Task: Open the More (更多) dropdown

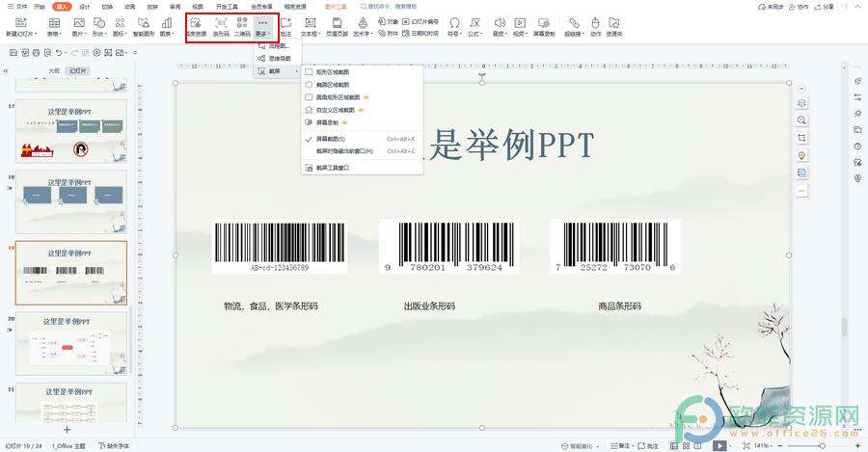Action: [262, 27]
